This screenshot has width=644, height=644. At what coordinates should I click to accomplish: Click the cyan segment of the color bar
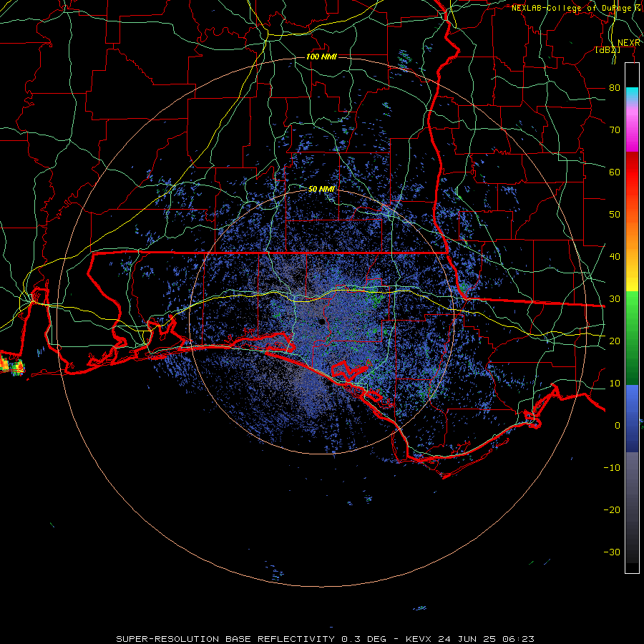(x=632, y=94)
